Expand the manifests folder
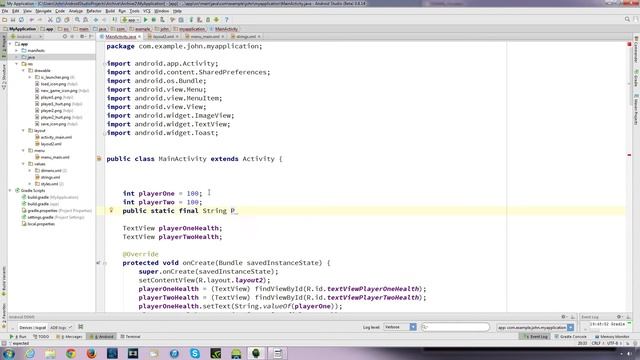This screenshot has width=640, height=360. pos(17,51)
